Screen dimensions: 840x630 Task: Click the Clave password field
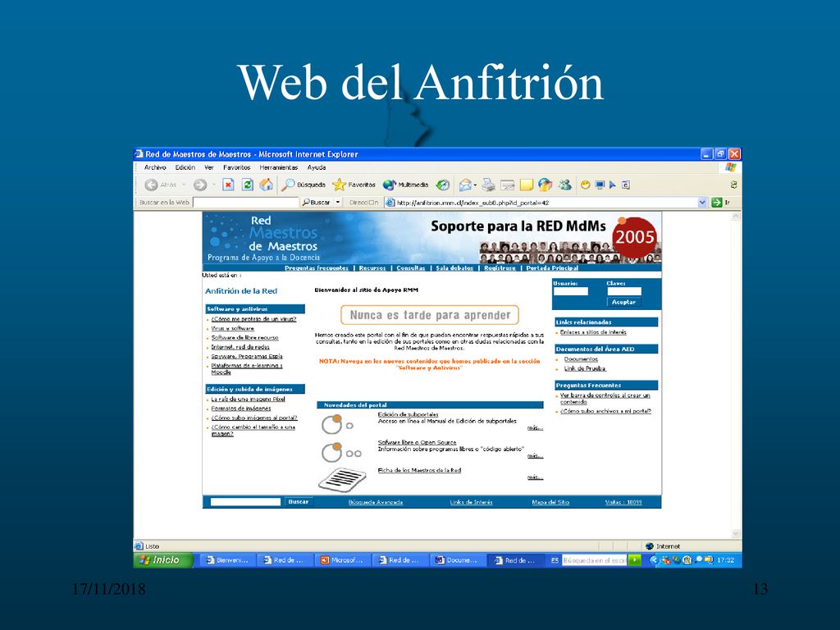click(624, 291)
